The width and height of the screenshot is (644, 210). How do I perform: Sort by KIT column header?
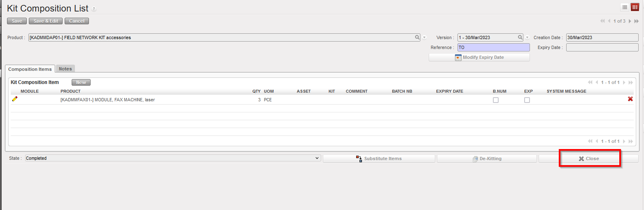(x=332, y=91)
